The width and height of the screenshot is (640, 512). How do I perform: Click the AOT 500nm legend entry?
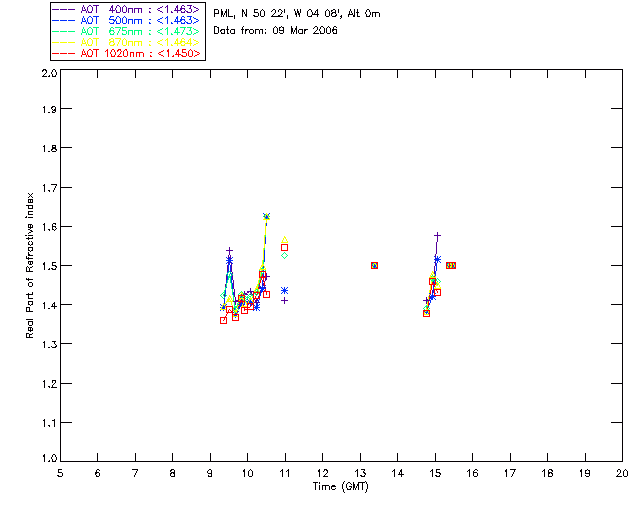[127, 20]
